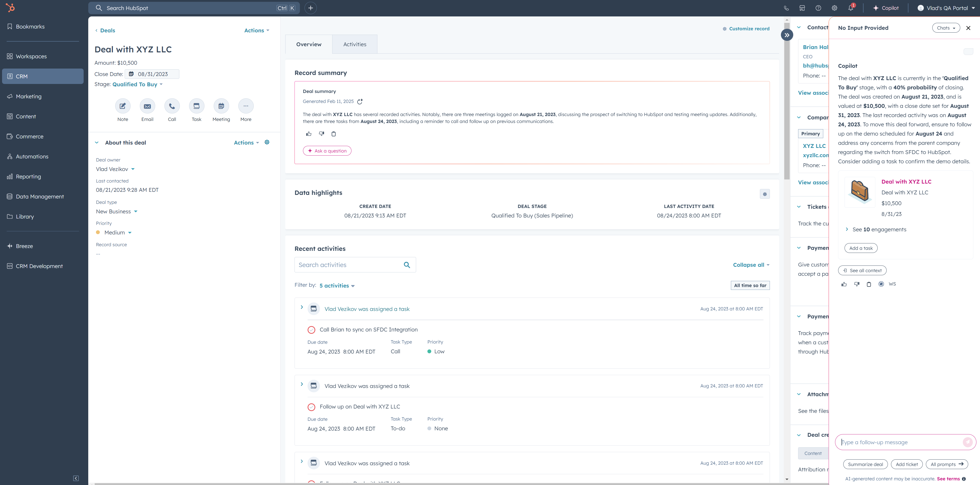The image size is (980, 485).
Task: Select the Overview tab
Action: [x=309, y=44]
